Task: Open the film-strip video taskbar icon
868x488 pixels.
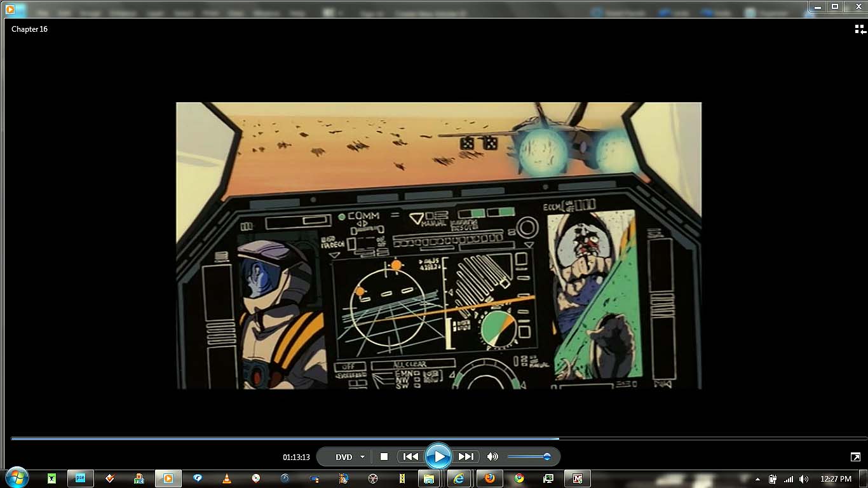Action: 344,478
